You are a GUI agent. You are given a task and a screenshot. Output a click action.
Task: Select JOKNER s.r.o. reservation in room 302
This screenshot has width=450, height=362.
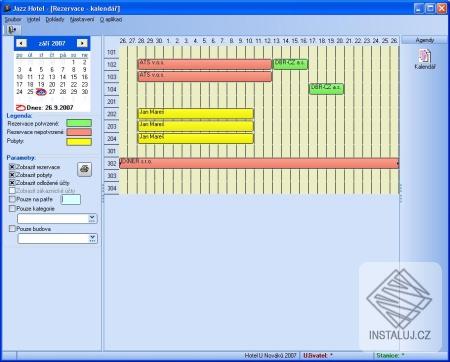[259, 163]
